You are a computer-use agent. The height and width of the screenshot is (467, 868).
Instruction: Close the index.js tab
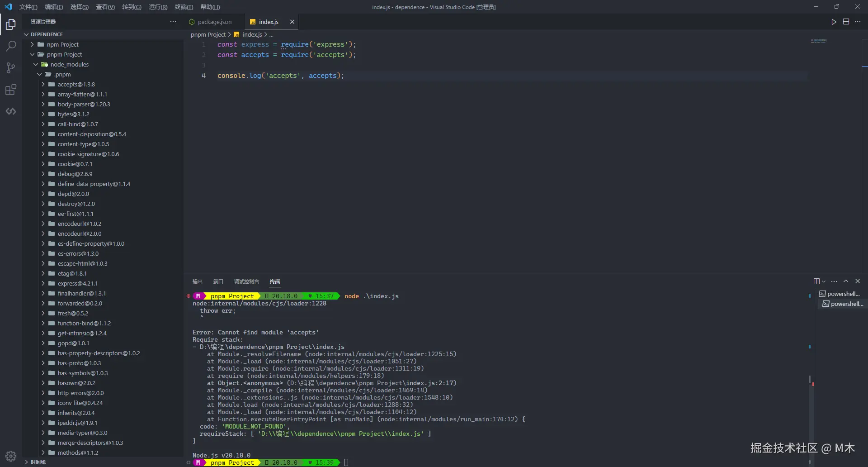[292, 22]
